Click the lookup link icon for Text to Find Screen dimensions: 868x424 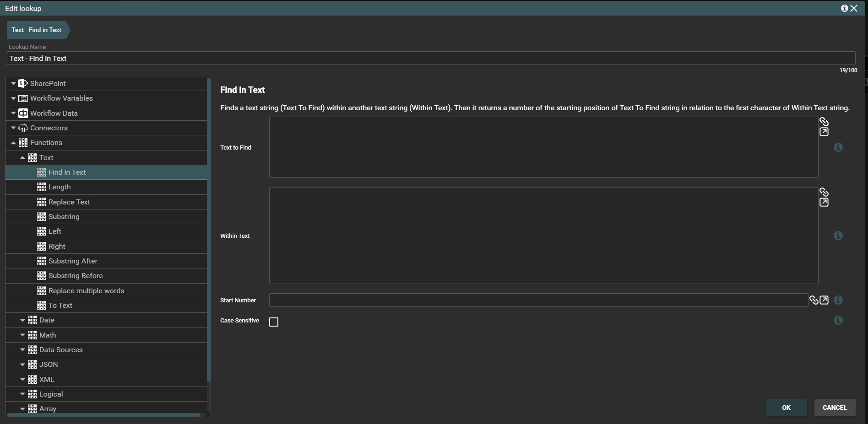(824, 122)
